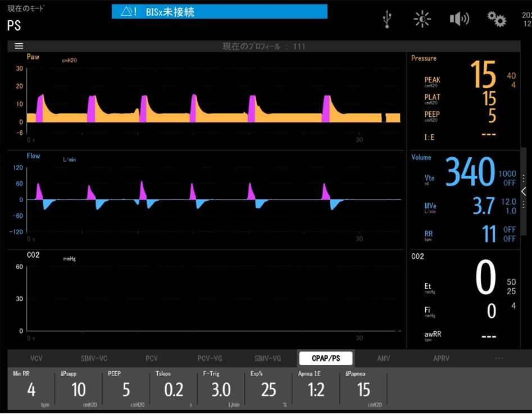Select the PCV ventilation mode tab
532x415 pixels.
(x=151, y=358)
